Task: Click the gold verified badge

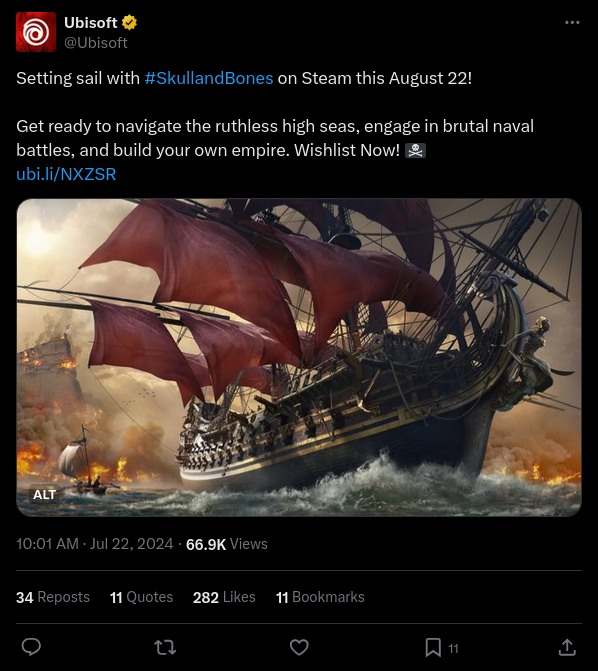Action: pos(129,23)
